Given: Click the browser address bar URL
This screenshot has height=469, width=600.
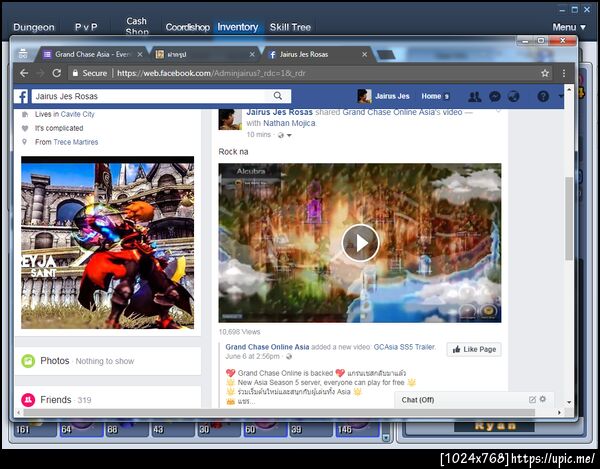Looking at the screenshot, I should tap(211, 73).
